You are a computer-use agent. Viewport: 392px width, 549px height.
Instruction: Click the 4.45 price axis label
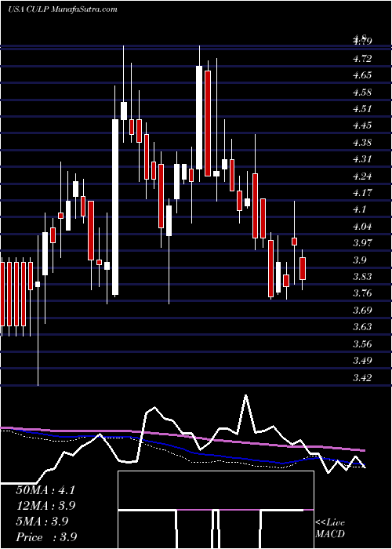[x=362, y=125]
